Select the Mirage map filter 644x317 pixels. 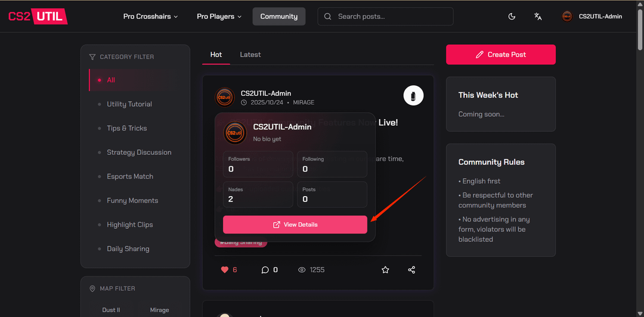tap(159, 310)
